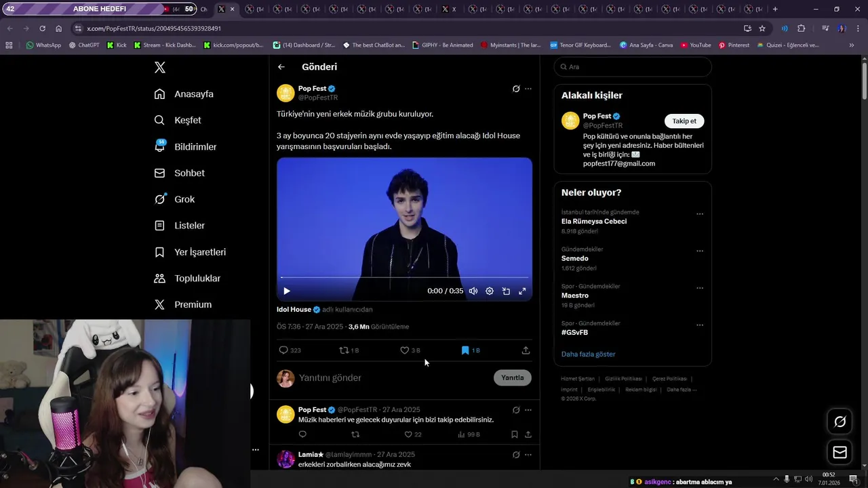This screenshot has height=488, width=868.
Task: Expand Daha fazla footer links
Action: point(682,390)
